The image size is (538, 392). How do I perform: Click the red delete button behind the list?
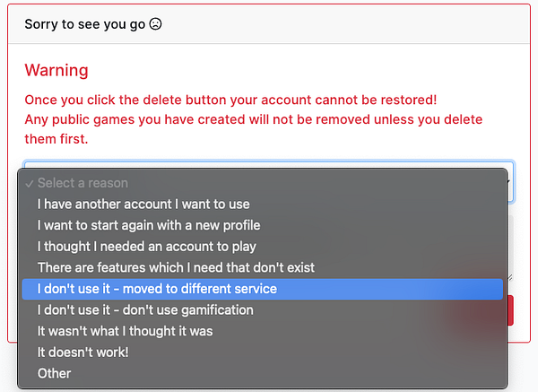pyautogui.click(x=509, y=310)
